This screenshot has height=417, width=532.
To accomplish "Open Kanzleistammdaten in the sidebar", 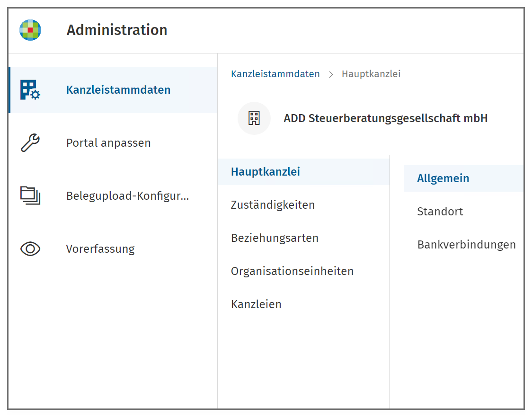I will [113, 90].
